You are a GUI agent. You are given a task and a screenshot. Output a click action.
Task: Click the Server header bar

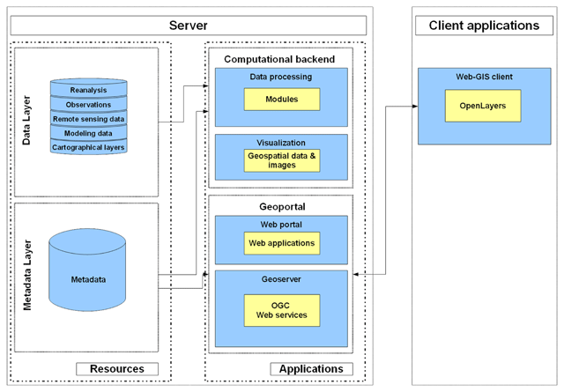pyautogui.click(x=187, y=25)
